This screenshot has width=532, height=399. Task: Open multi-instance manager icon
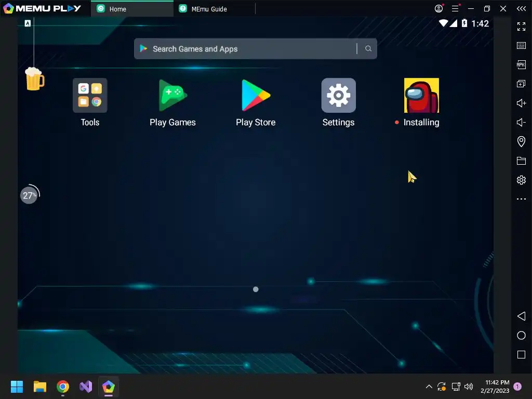521,84
